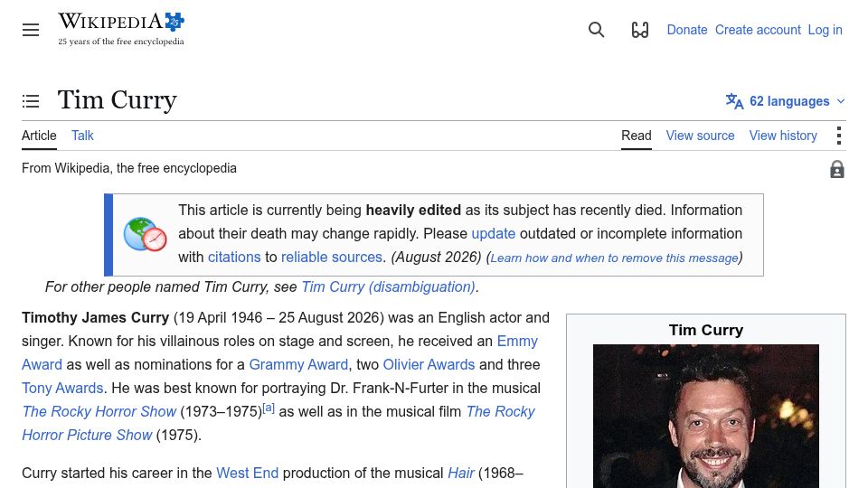
Task: Expand the 62 languages dropdown
Action: (786, 101)
